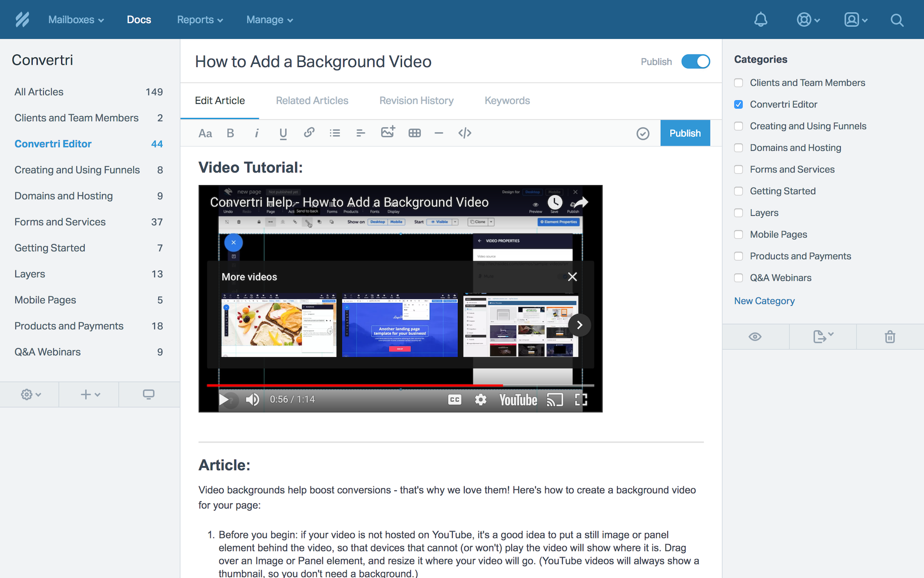Open YouTube video settings gear
924x578 pixels.
point(480,400)
